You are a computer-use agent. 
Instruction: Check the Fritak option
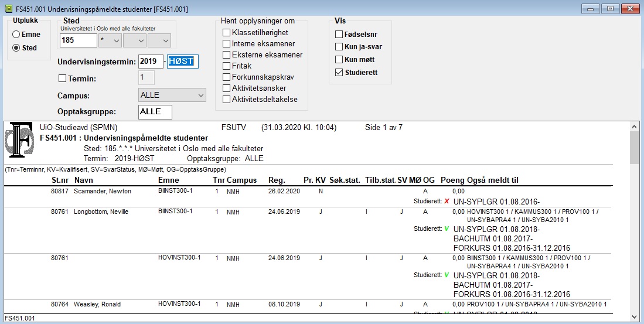pyautogui.click(x=226, y=66)
